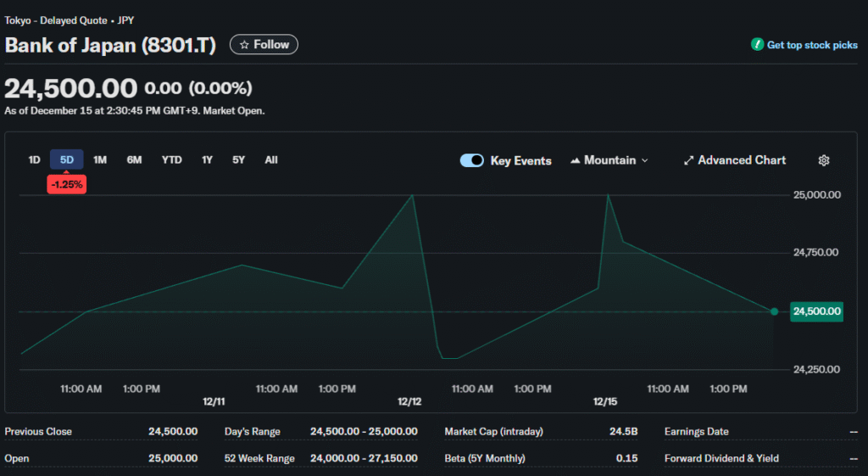Viewport: 868px width, 476px height.
Task: Select the 5Y time range
Action: (x=238, y=160)
